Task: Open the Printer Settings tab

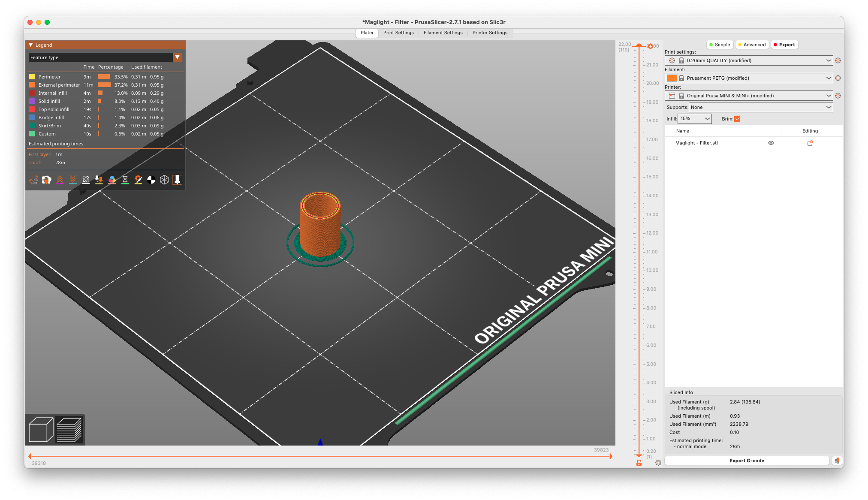Action: click(x=490, y=33)
